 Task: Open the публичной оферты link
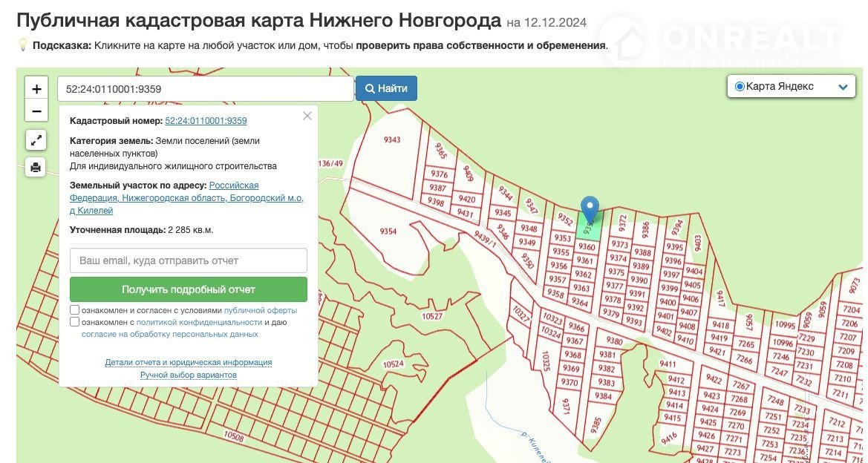tap(260, 310)
